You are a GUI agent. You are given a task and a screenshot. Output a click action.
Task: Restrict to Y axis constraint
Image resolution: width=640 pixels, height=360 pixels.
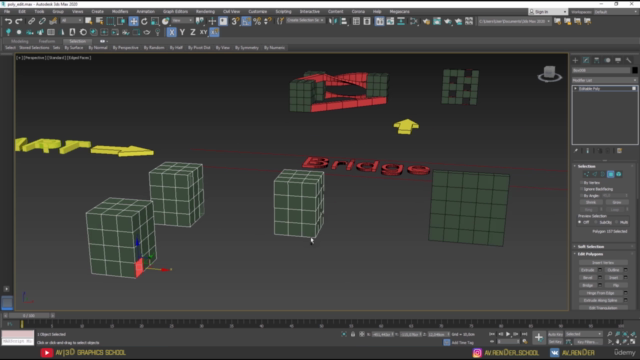182,32
